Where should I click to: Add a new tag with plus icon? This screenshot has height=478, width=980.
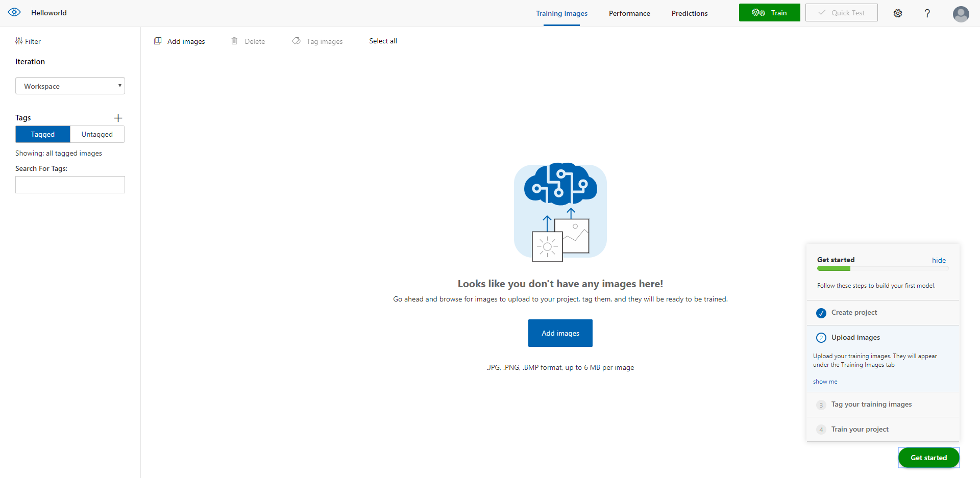pyautogui.click(x=118, y=118)
